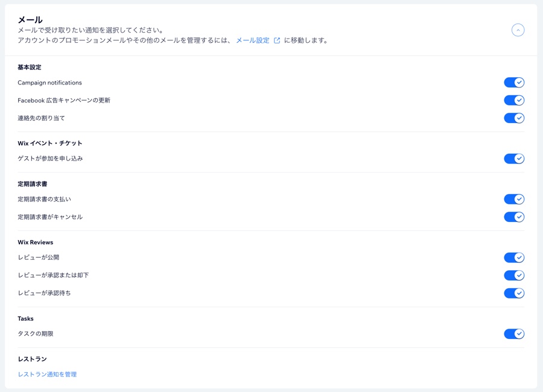
Task: Turn off 連絡先の割り当て toggle
Action: pyautogui.click(x=514, y=118)
